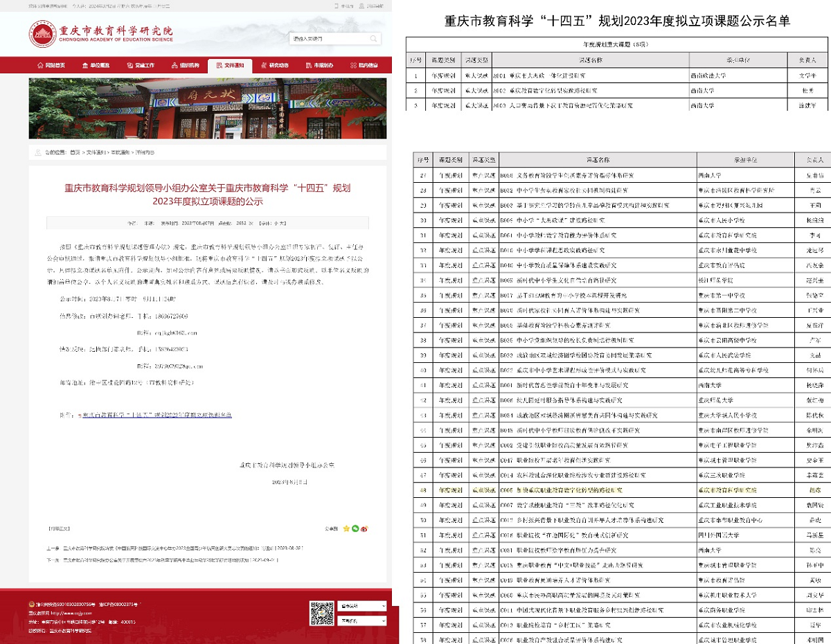Screen dimensions: 831x644
Task: Share article via red Weibo icon
Action: click(364, 528)
